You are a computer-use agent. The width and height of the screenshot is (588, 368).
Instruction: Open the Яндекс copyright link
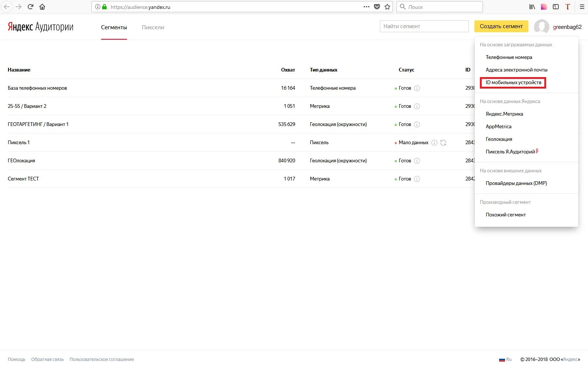[571, 359]
